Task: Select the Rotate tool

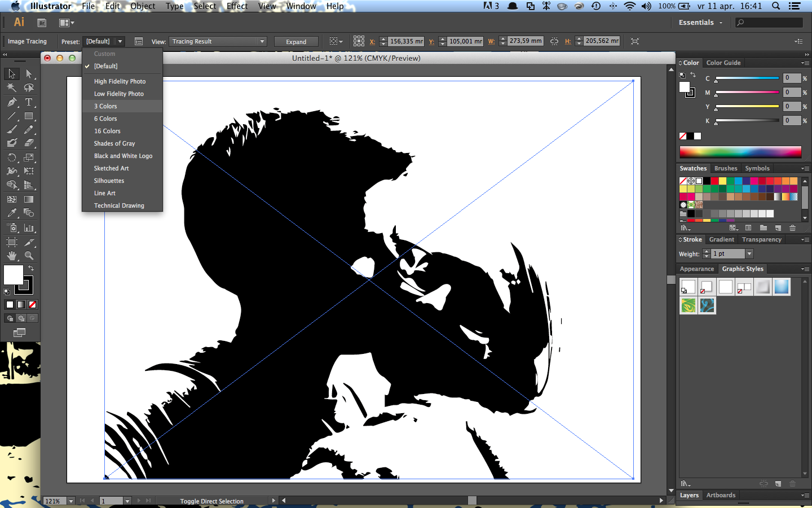Action: [12, 157]
